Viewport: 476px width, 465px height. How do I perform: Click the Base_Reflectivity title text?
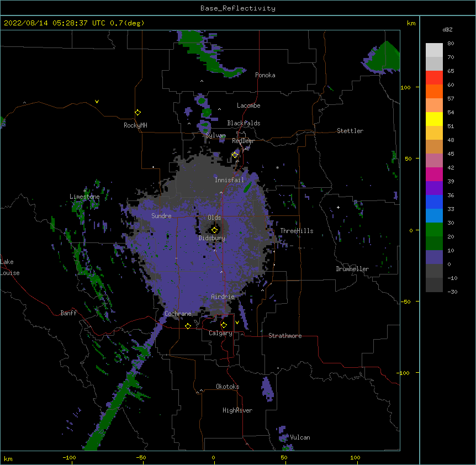click(x=238, y=8)
